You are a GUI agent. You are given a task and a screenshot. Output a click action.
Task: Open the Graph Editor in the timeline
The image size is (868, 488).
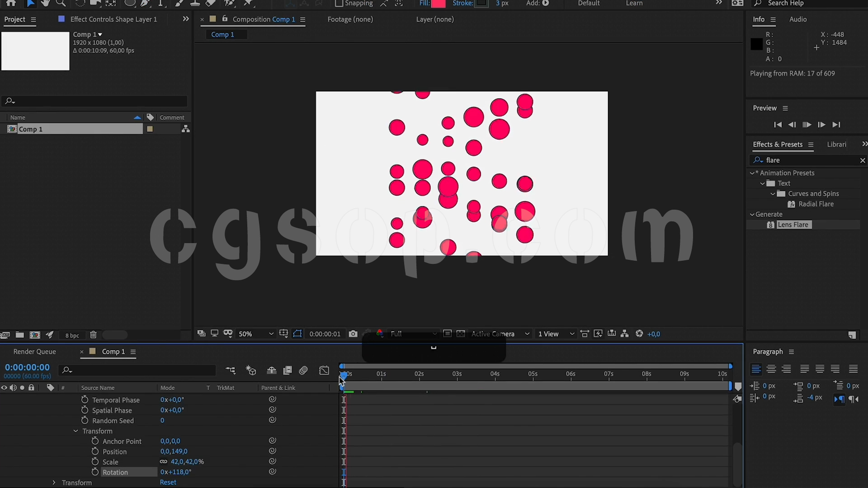[x=324, y=371]
